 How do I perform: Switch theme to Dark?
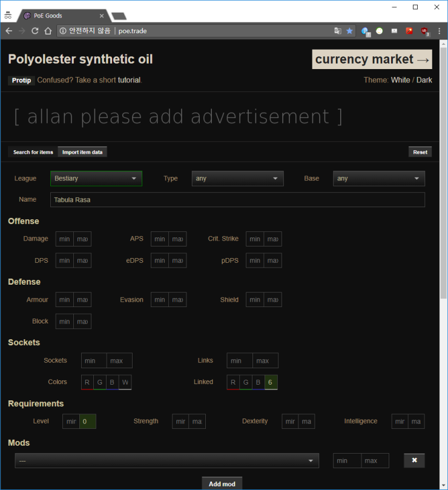coord(424,80)
